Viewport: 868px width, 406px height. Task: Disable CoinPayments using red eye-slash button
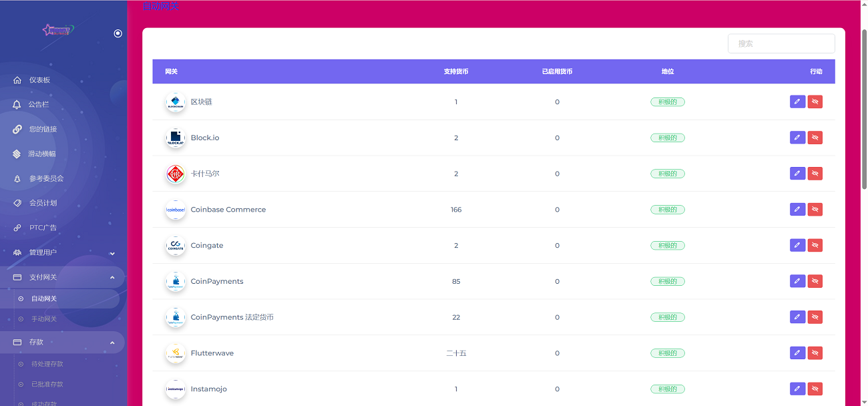pyautogui.click(x=815, y=281)
